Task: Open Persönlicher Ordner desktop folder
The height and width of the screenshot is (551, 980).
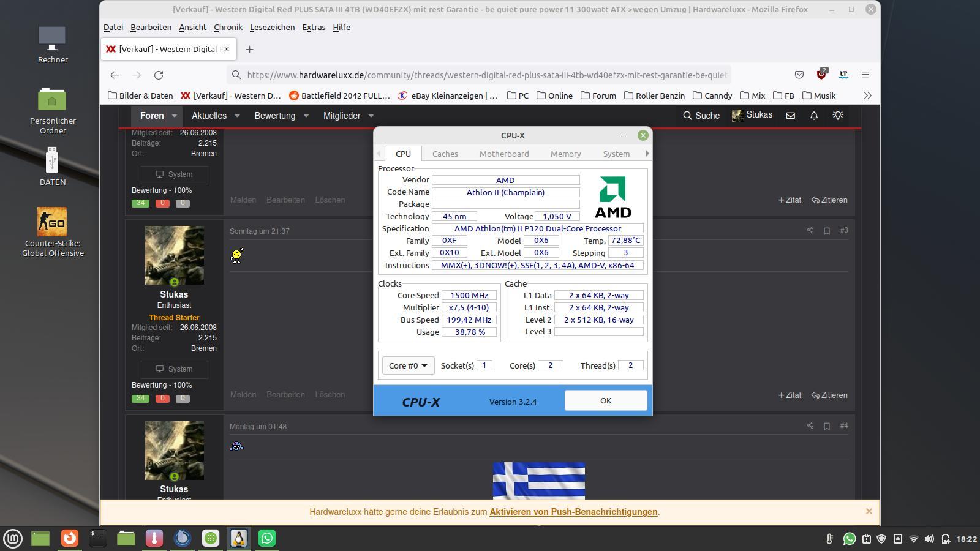Action: click(x=52, y=111)
